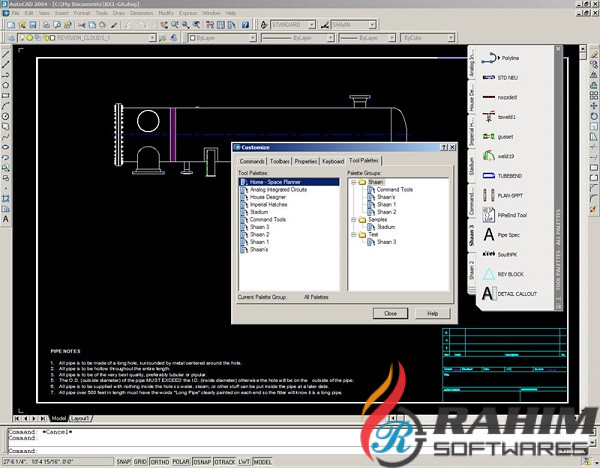Switch to the Keyboard tab in Customize
This screenshot has width=600, height=468.
(x=333, y=161)
